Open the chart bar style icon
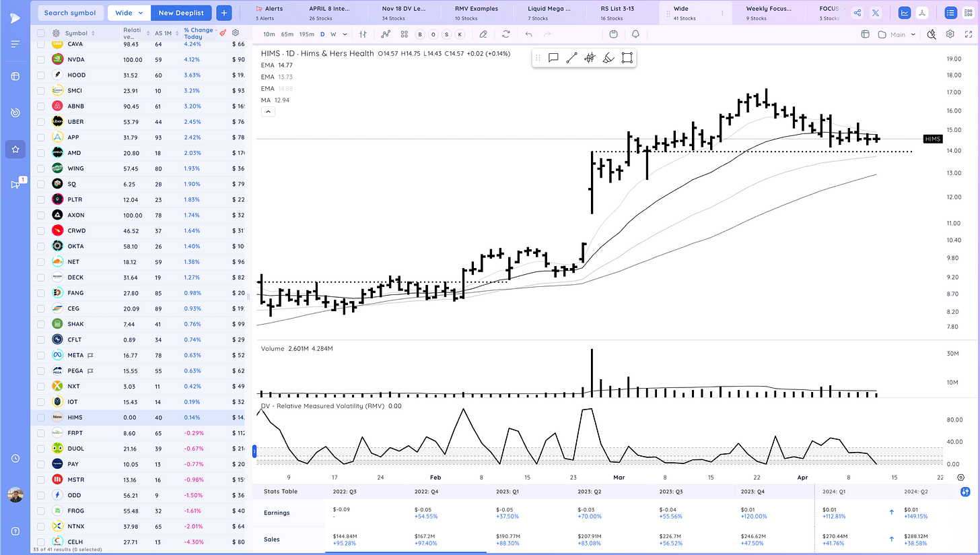This screenshot has height=555, width=980. (363, 34)
